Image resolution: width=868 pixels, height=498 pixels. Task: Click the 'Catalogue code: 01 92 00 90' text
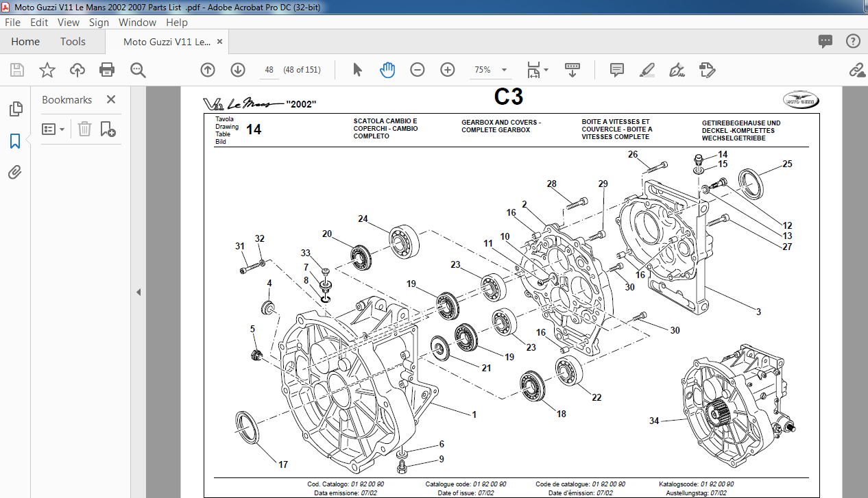tap(466, 484)
